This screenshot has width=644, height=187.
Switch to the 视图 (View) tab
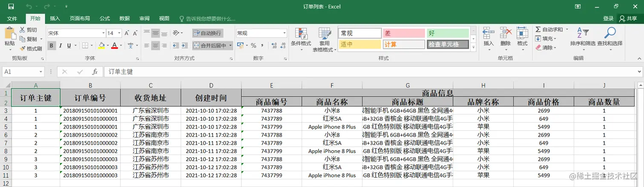pos(164,18)
